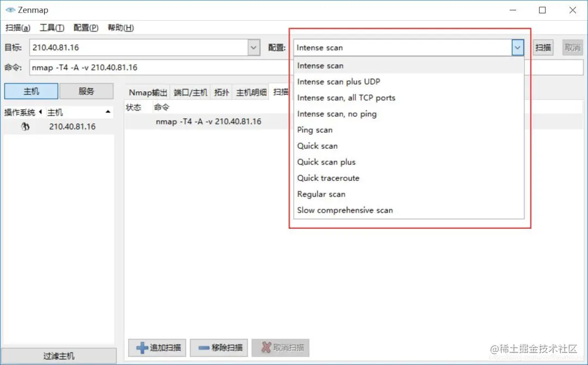Select Intense scan, no ping option
The height and width of the screenshot is (365, 588).
[409, 114]
